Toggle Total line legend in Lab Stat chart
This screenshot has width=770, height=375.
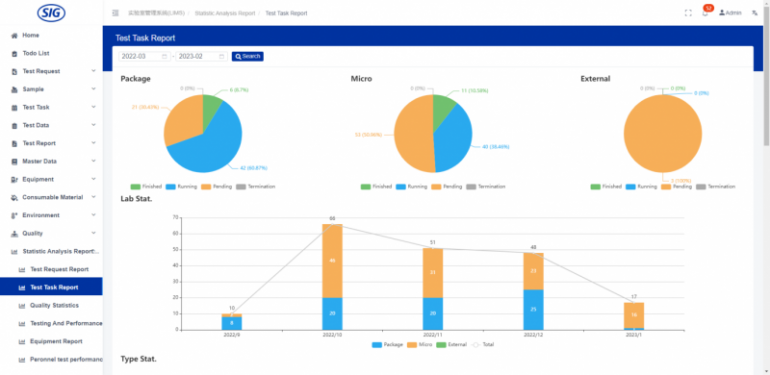point(483,345)
